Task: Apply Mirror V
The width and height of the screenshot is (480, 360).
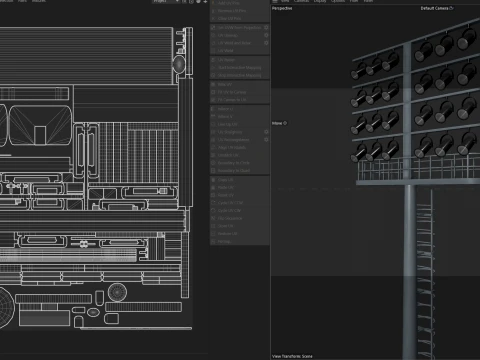Action: pyautogui.click(x=239, y=116)
